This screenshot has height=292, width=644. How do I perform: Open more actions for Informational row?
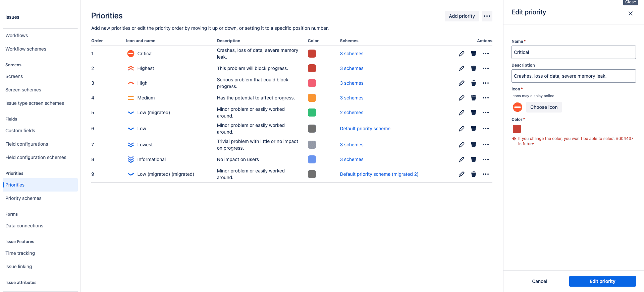(486, 159)
